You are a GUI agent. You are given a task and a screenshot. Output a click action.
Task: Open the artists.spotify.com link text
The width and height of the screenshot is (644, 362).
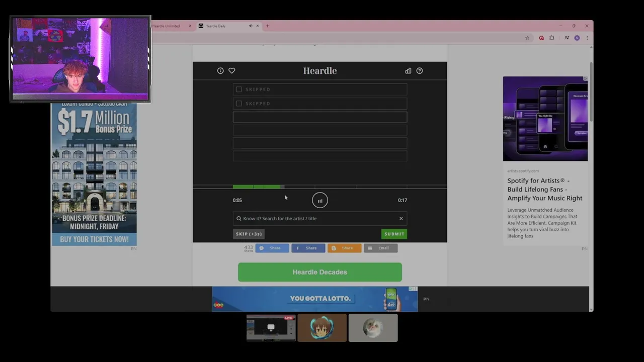tap(523, 171)
